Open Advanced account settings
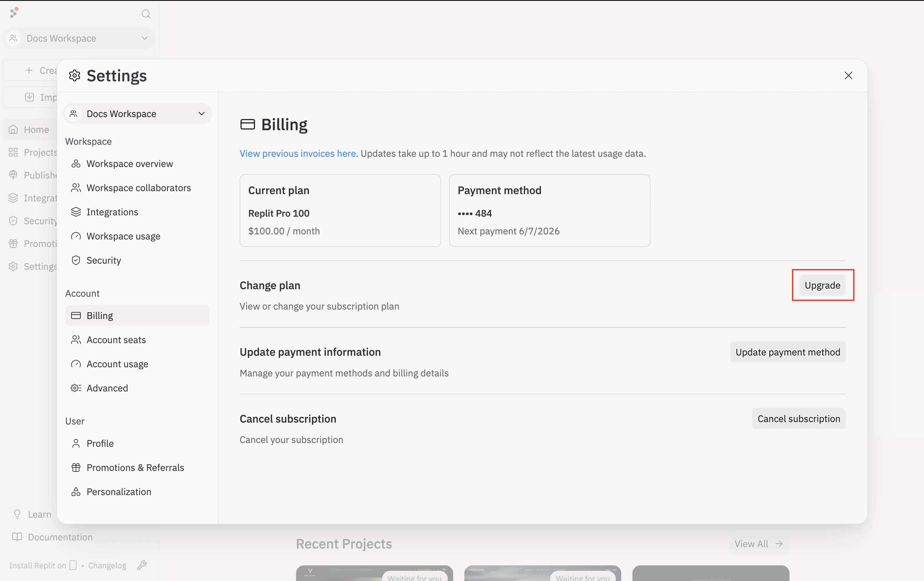This screenshot has height=581, width=924. (137, 388)
